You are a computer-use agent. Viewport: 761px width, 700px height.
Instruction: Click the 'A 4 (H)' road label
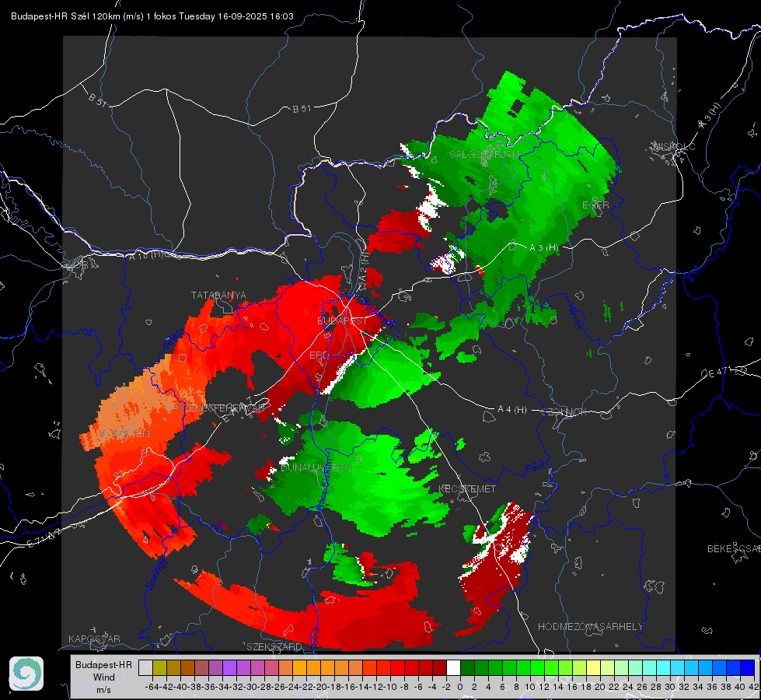click(512, 410)
